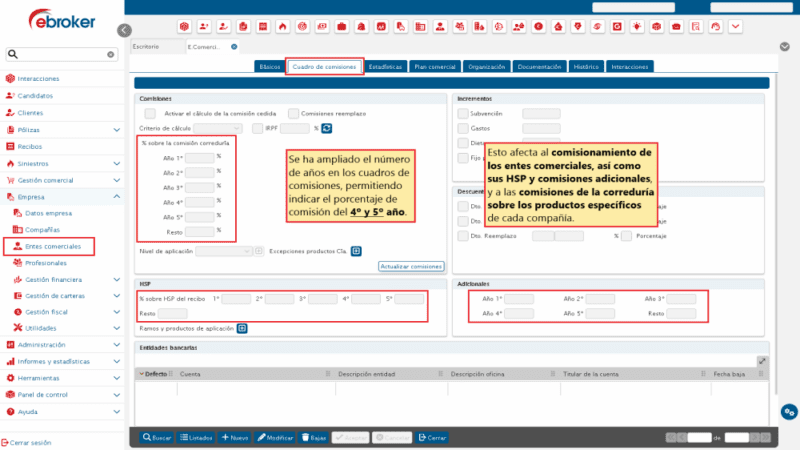Clear the sidebar search box icon
Image resolution: width=800 pixels, height=450 pixels.
tap(110, 55)
